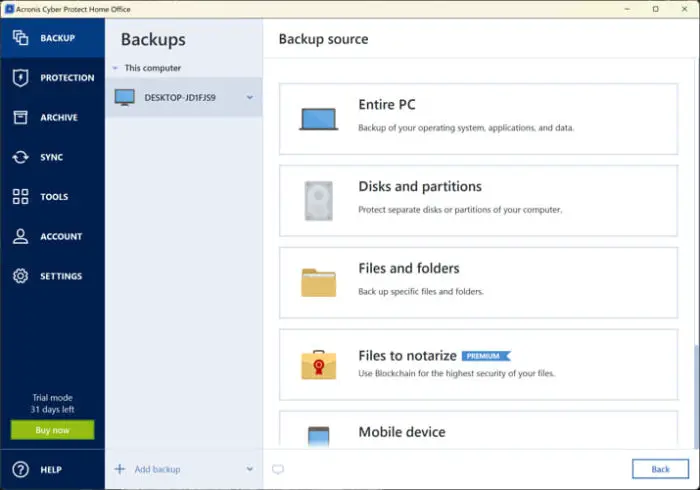Open the Archive box icon
The image size is (700, 490).
pos(20,117)
